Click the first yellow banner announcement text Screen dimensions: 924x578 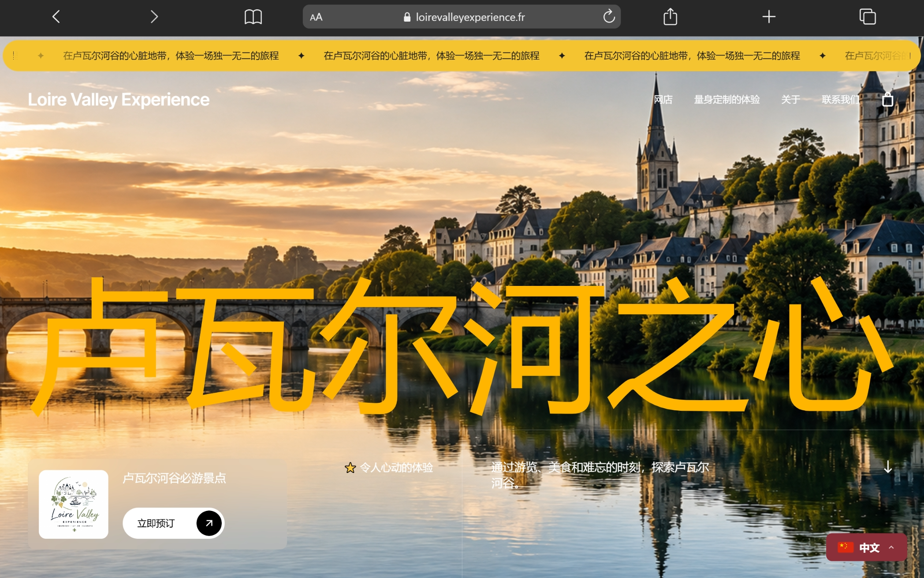coord(171,56)
